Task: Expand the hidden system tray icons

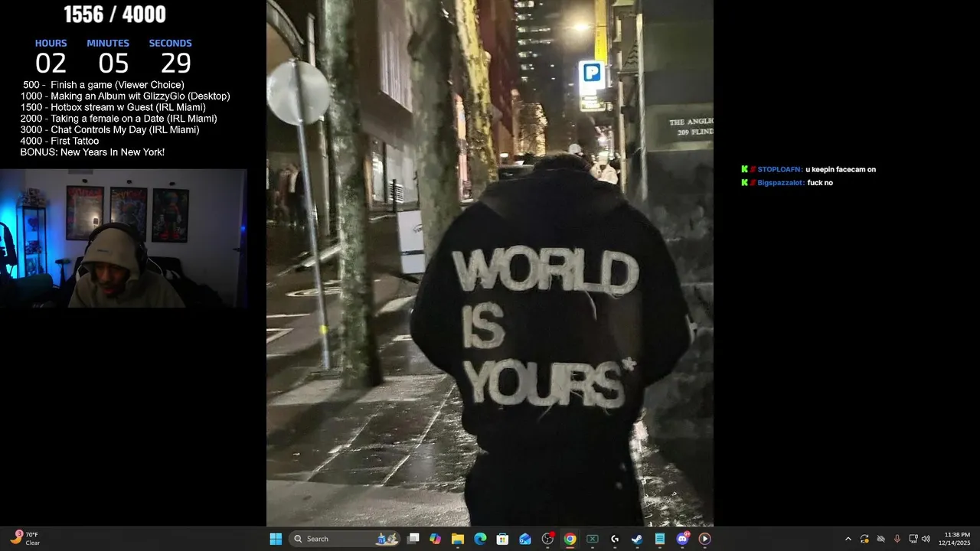Action: click(848, 539)
